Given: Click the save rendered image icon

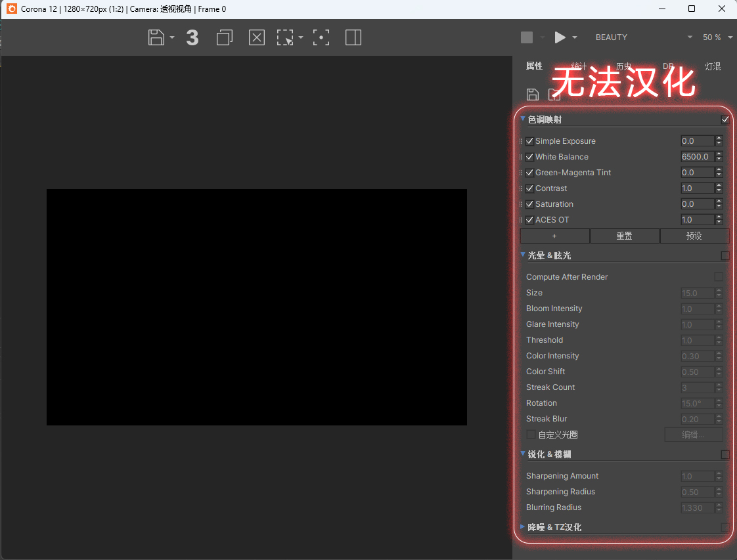Looking at the screenshot, I should pyautogui.click(x=156, y=37).
